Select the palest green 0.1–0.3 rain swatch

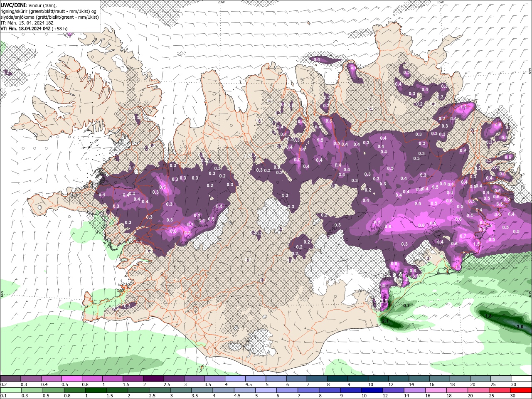click(x=10, y=390)
